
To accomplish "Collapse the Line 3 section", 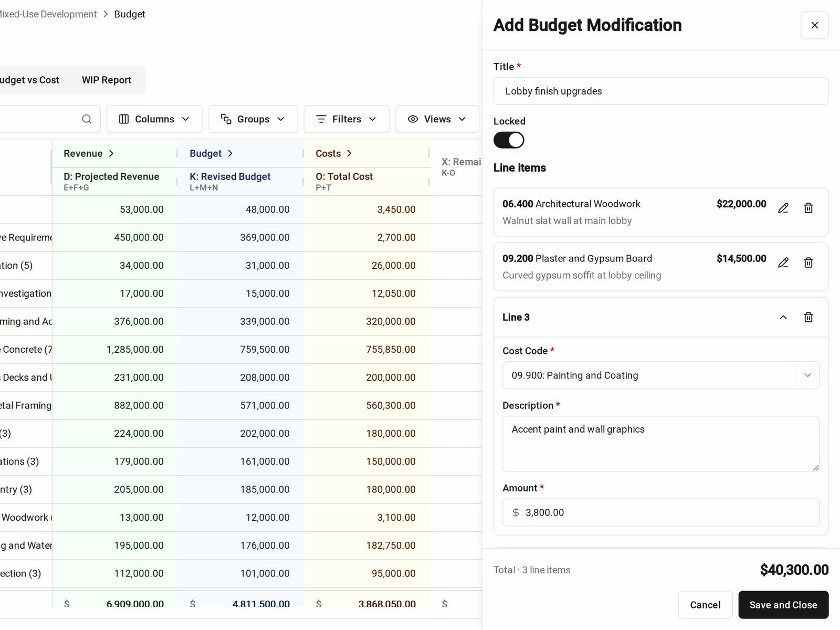I will click(x=783, y=317).
